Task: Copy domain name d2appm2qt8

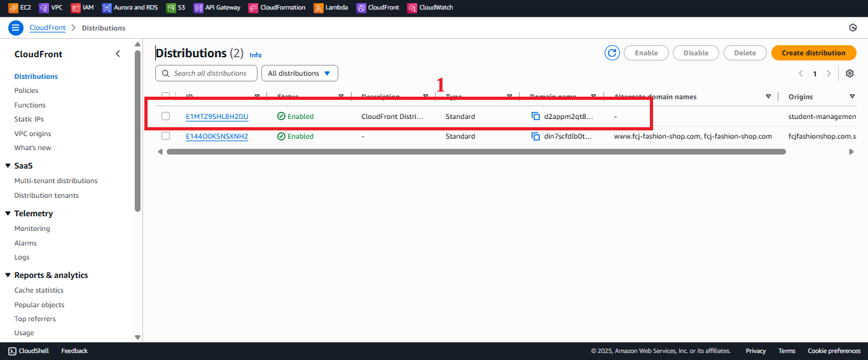Action: click(536, 116)
